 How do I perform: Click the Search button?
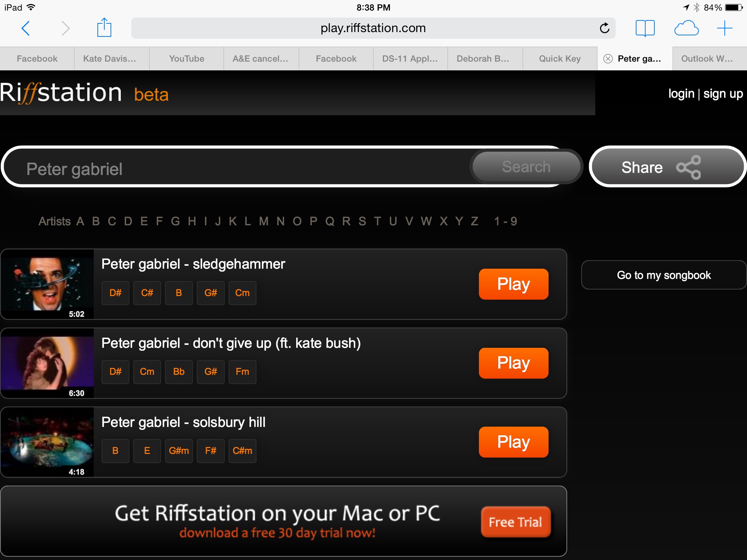(x=526, y=167)
